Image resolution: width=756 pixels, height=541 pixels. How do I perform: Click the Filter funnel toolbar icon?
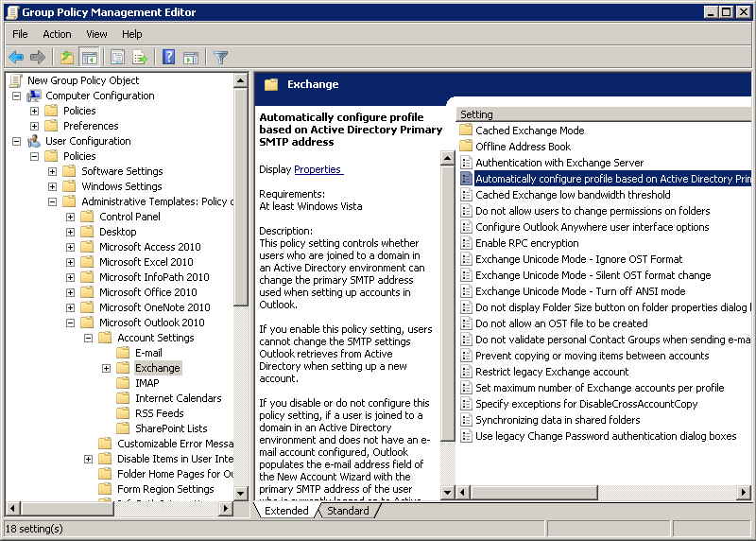coord(220,58)
